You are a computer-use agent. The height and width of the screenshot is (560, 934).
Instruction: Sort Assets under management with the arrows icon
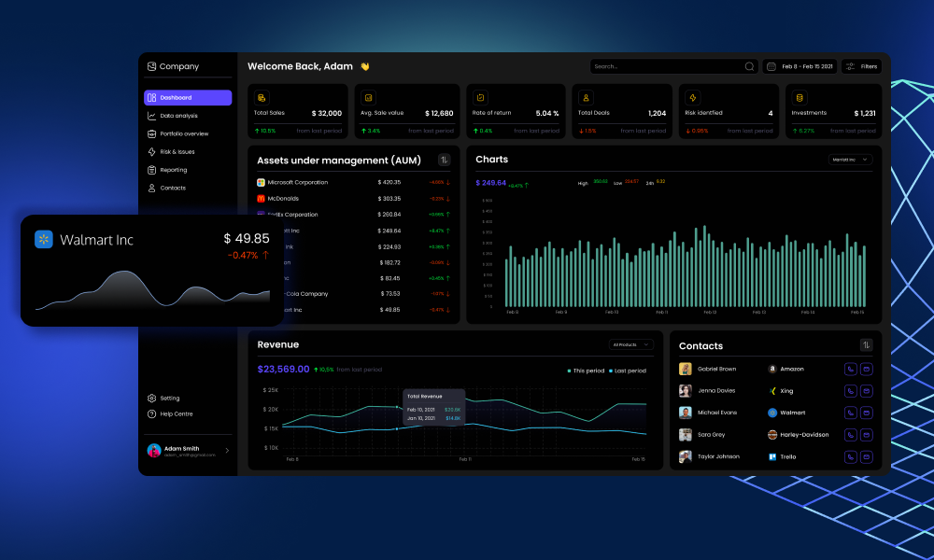pos(444,160)
